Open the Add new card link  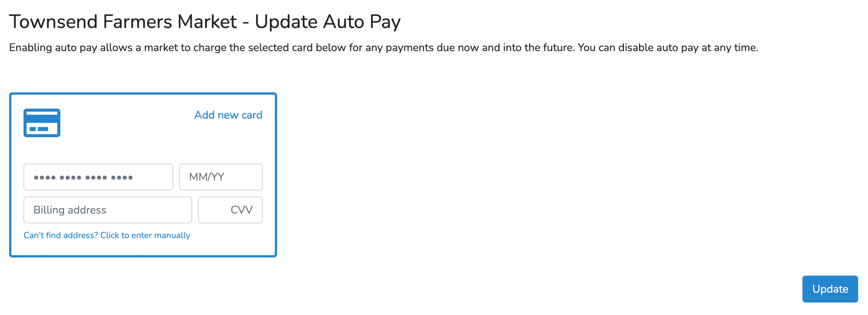tap(228, 115)
